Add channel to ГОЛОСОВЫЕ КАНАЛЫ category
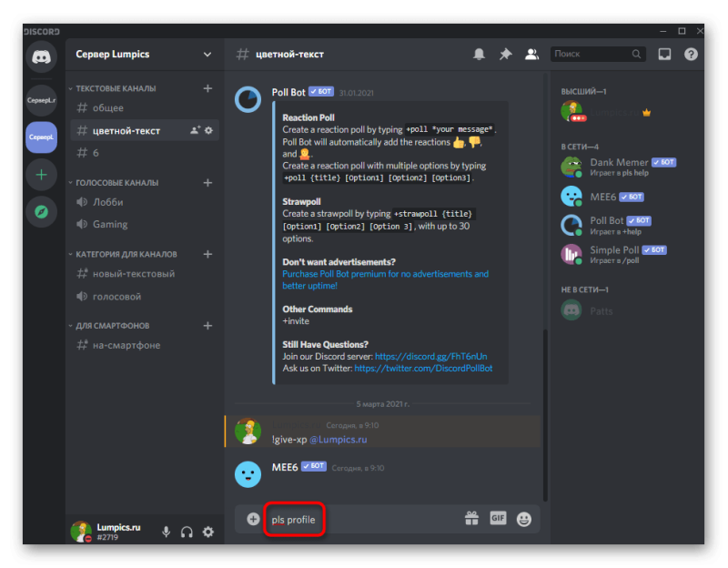The height and width of the screenshot is (568, 728). click(207, 183)
